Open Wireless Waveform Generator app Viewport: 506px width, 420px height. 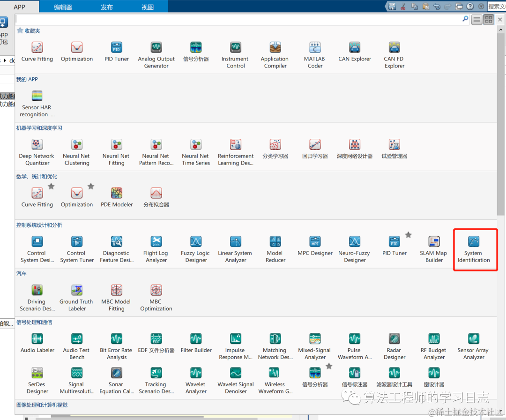(x=275, y=381)
